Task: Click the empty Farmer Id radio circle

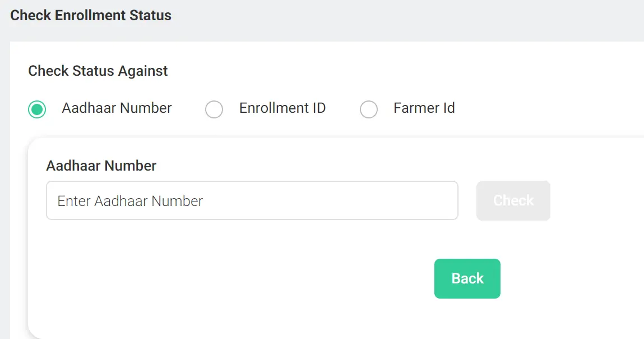Action: coord(369,109)
